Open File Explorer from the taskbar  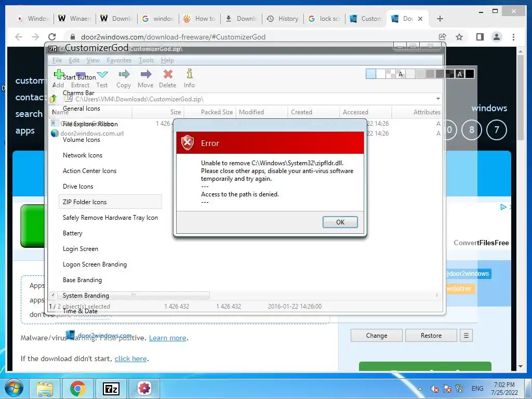[x=45, y=389]
